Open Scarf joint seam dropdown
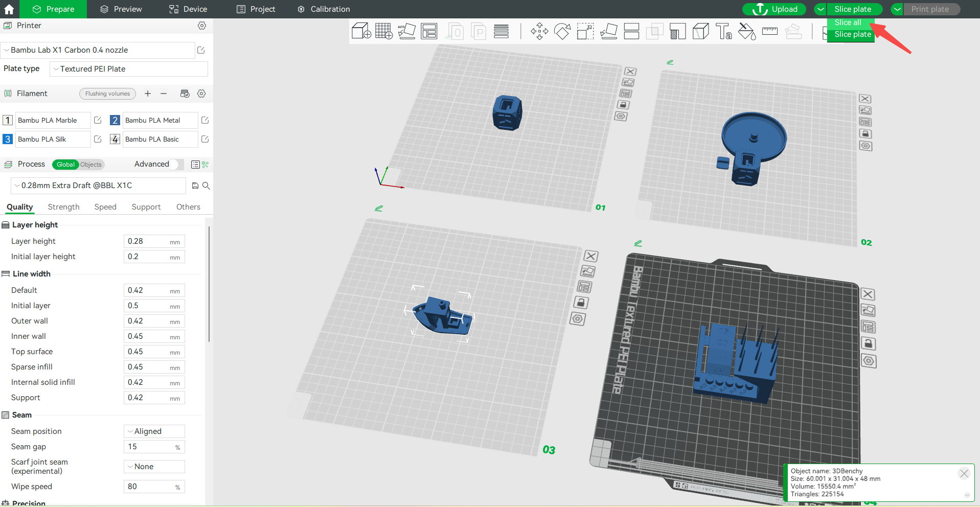The image size is (980, 507). point(154,467)
